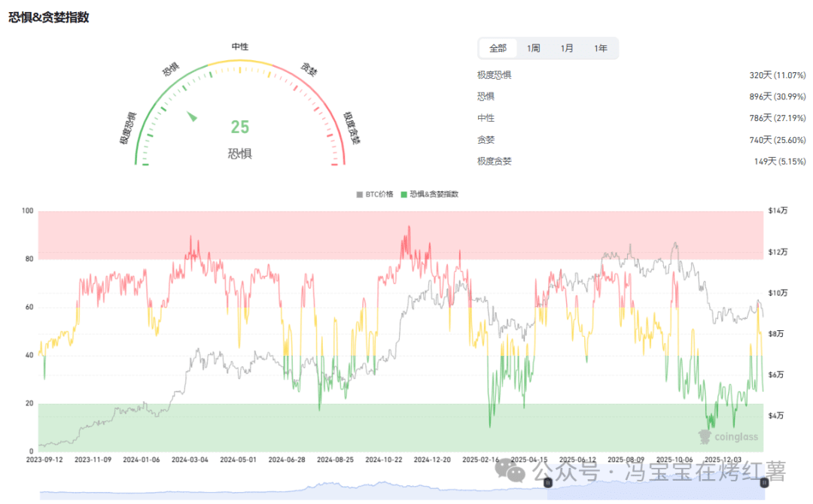Click the 中性 label atop the gauge
Image resolution: width=813 pixels, height=504 pixels.
(240, 47)
